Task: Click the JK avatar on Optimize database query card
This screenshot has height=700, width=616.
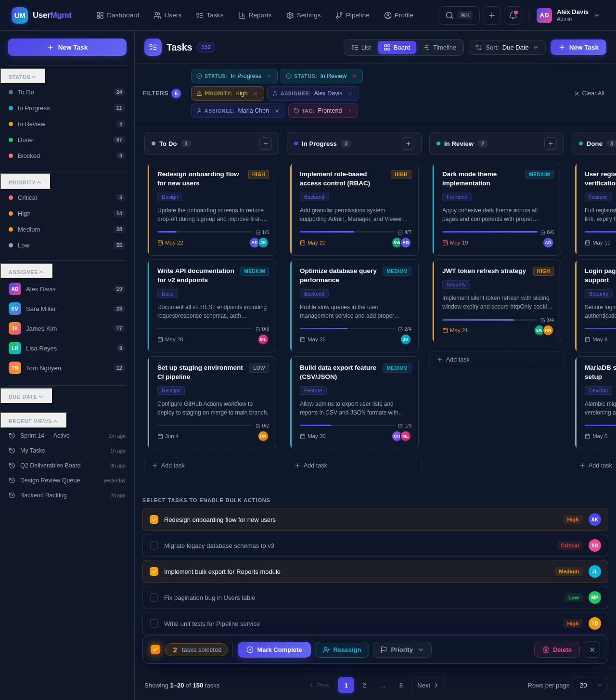Action: click(x=406, y=339)
